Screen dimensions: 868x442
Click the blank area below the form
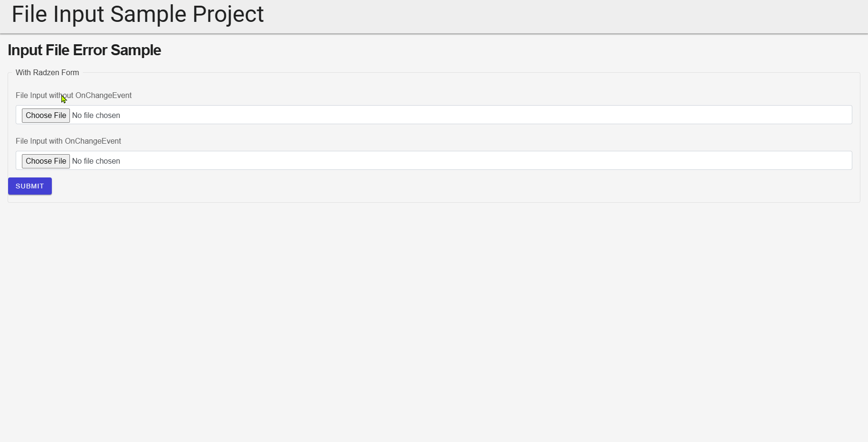pos(428,309)
